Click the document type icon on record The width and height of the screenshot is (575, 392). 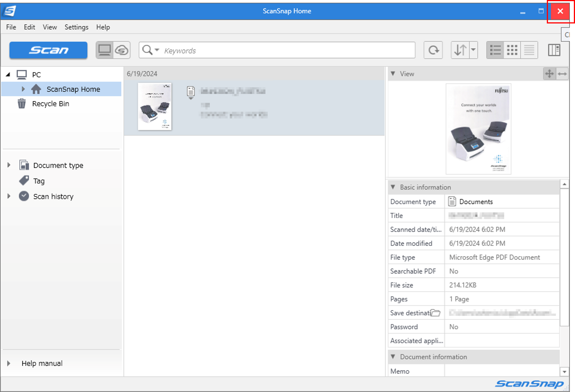[191, 91]
